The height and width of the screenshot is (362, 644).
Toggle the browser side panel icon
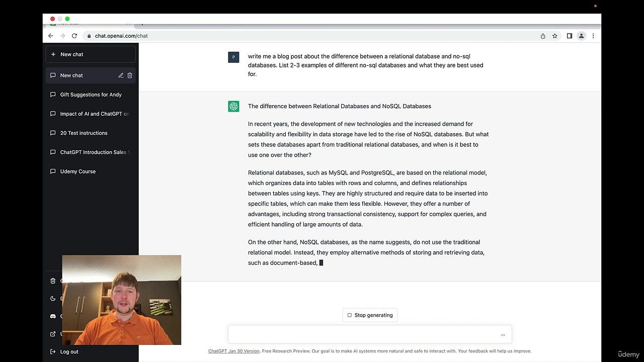(x=570, y=36)
